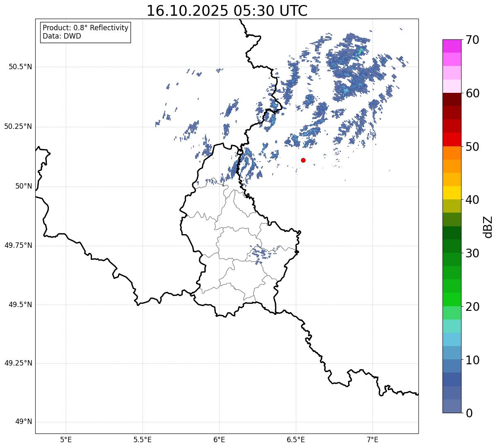Click the "Data: DWD" label

tap(62, 36)
